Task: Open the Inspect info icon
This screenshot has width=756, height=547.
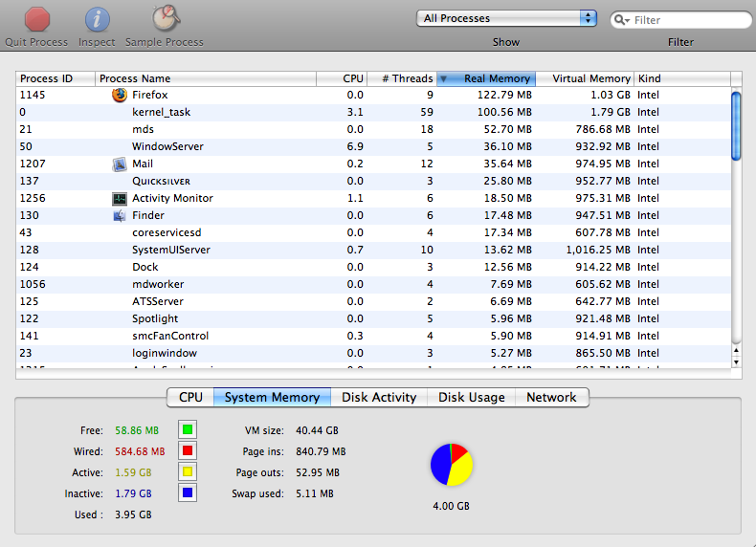Action: coord(97,20)
